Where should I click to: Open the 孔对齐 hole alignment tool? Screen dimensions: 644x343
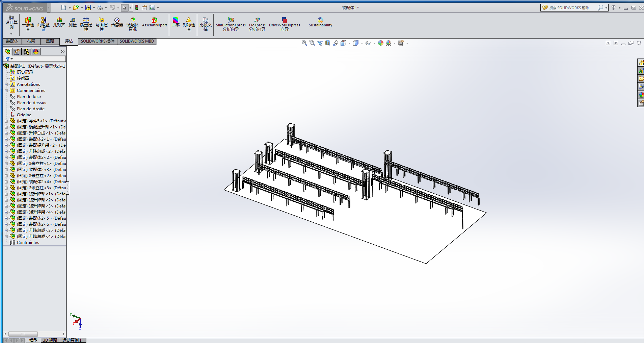point(59,22)
